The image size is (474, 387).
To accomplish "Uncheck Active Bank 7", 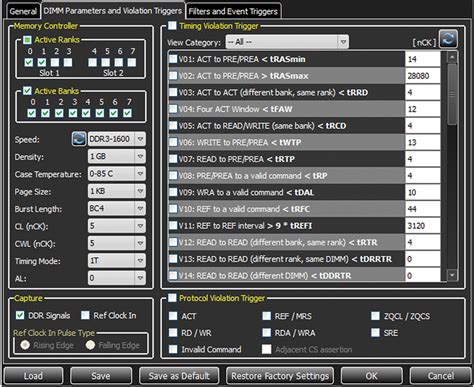I will tap(127, 113).
